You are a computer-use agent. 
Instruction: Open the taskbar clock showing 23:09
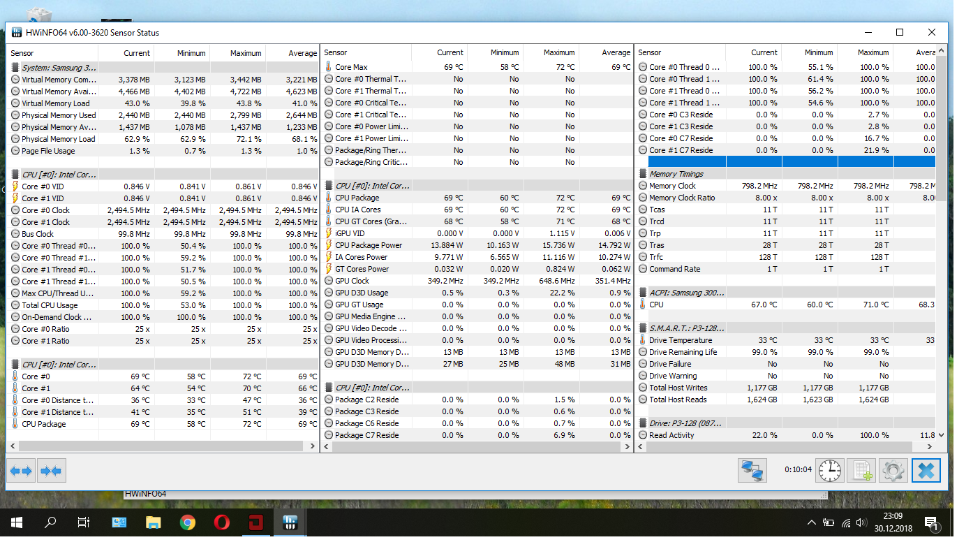click(x=893, y=522)
